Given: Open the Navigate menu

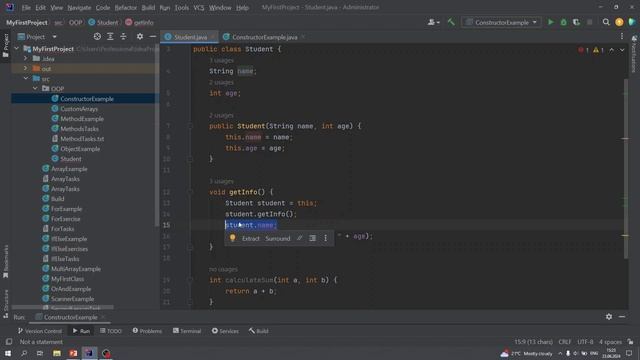Looking at the screenshot, I should coord(79,7).
